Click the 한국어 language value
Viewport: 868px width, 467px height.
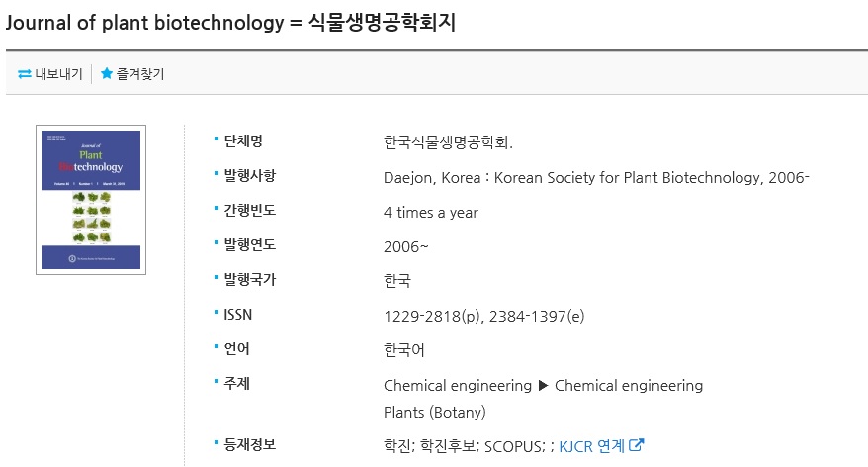tap(403, 350)
